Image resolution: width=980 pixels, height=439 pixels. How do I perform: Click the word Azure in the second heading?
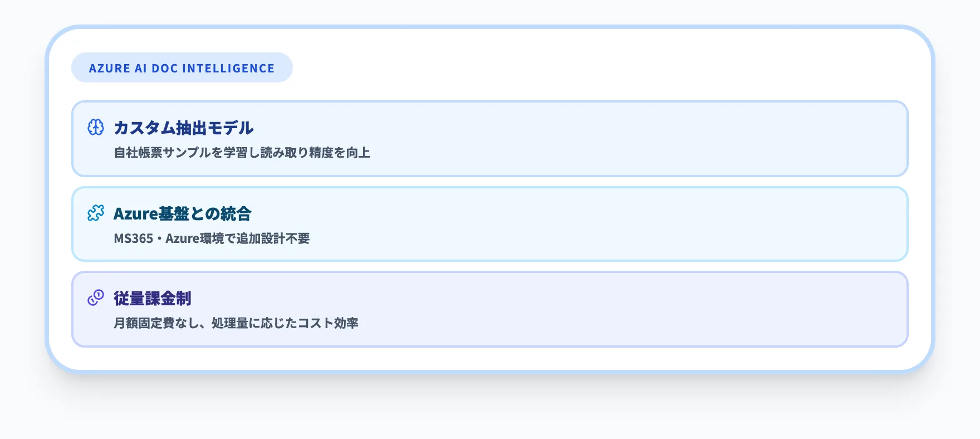(x=135, y=213)
